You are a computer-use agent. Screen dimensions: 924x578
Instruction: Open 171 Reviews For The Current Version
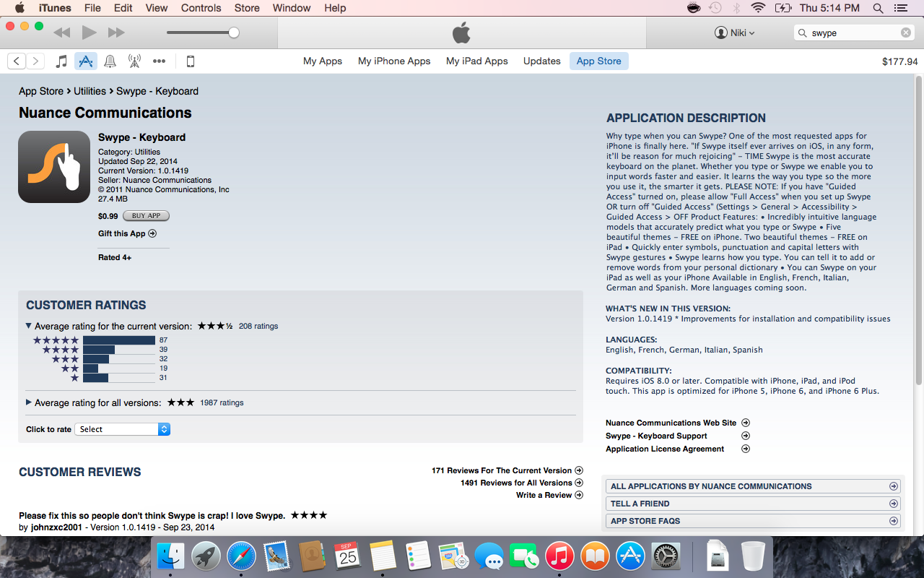(x=507, y=470)
